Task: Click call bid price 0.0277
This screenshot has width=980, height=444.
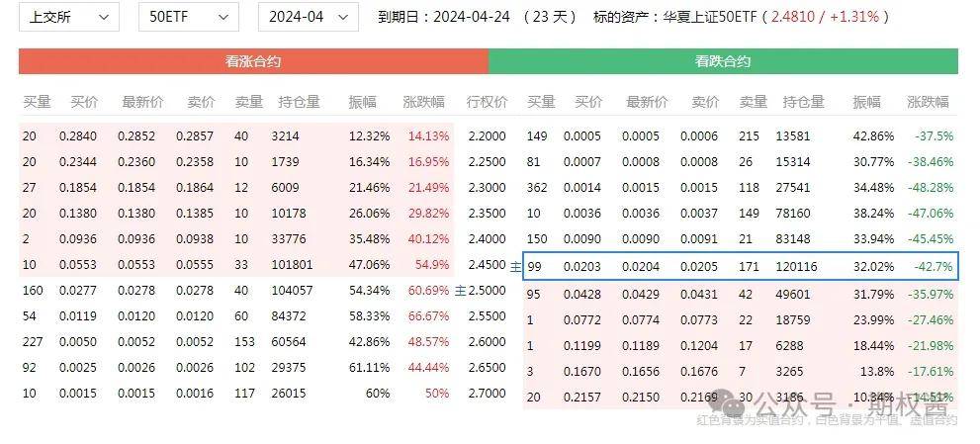Action: [78, 290]
